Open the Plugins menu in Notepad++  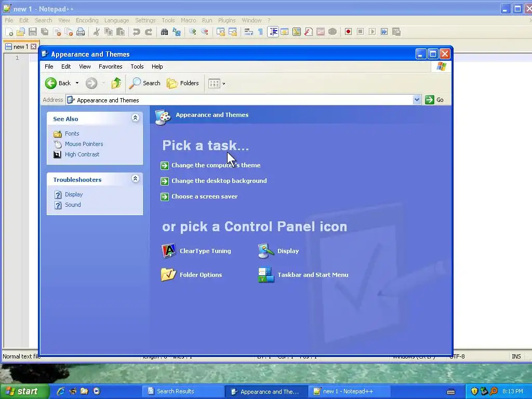pos(227,20)
